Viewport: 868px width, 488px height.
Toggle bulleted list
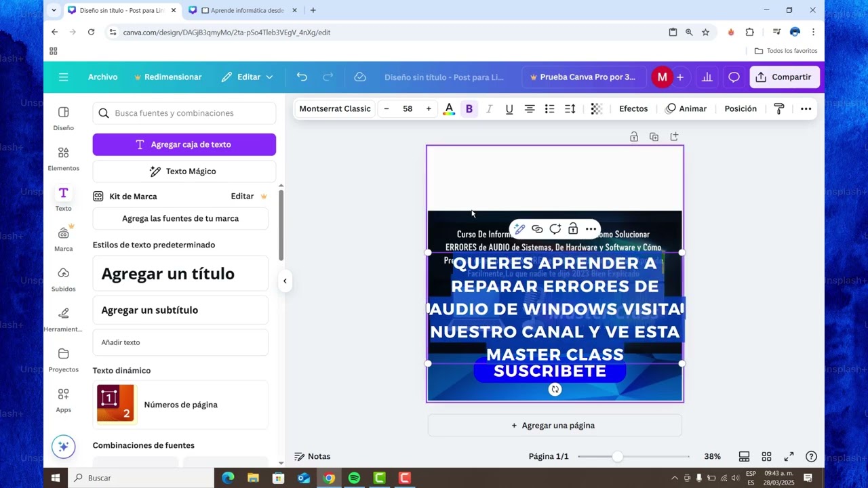(550, 109)
